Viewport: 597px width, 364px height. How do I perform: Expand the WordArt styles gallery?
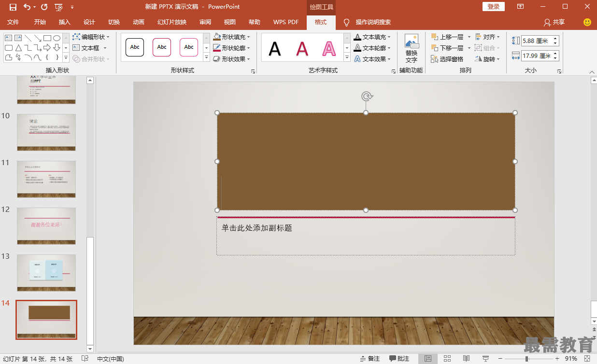pos(347,57)
